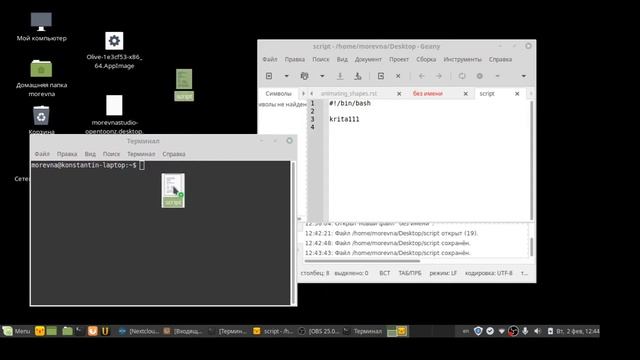The height and width of the screenshot is (360, 640).
Task: Open the Файл menu in Geany
Action: point(270,59)
